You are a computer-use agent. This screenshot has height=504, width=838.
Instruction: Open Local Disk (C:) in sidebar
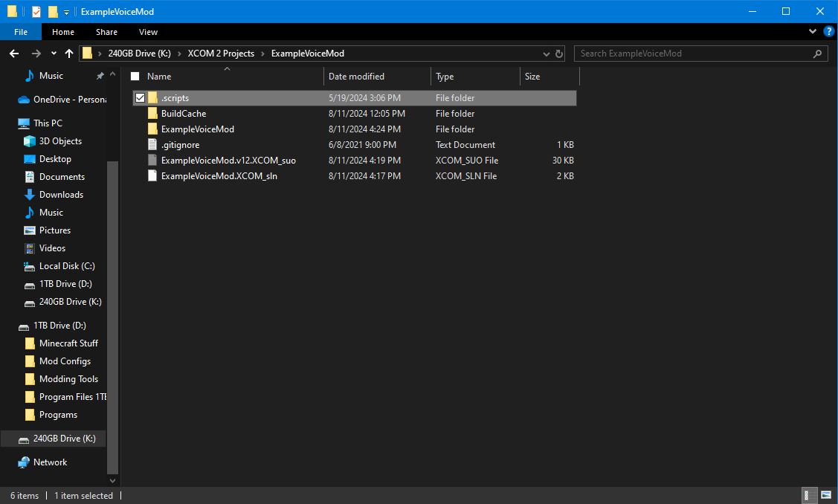(x=59, y=266)
